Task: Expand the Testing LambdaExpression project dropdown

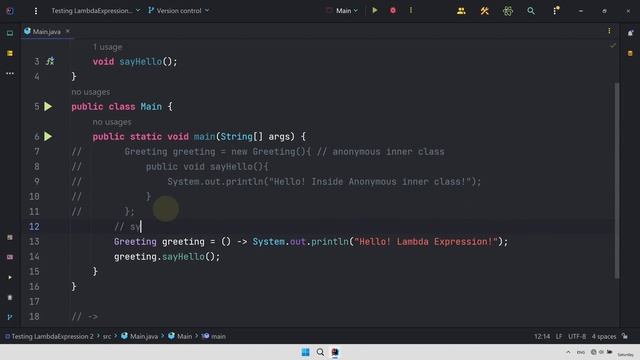Action: click(96, 11)
